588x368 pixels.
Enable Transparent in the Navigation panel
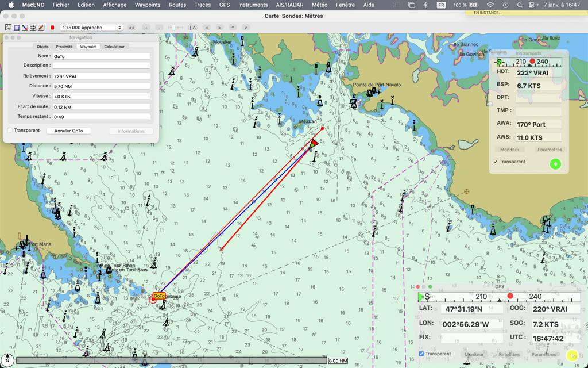[10, 131]
